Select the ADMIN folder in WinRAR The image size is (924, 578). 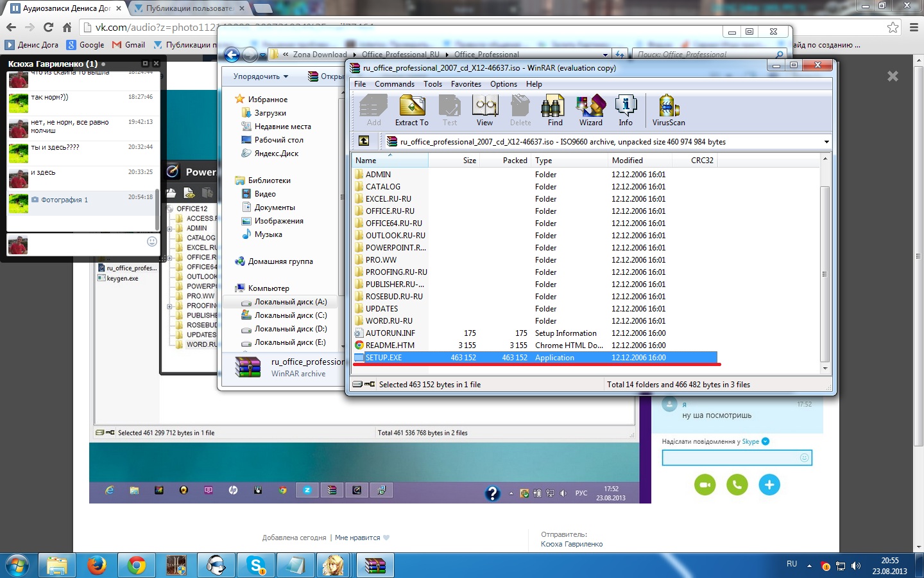(x=378, y=175)
